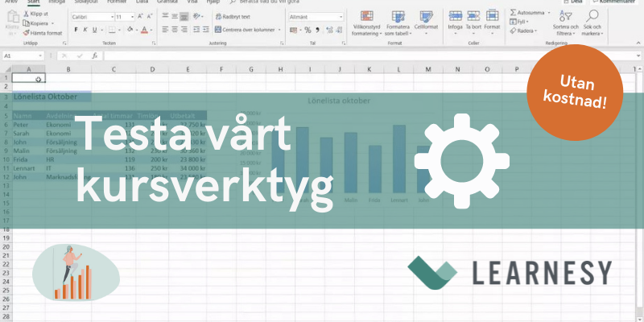Open Allmänt number format dropdown

click(x=341, y=17)
